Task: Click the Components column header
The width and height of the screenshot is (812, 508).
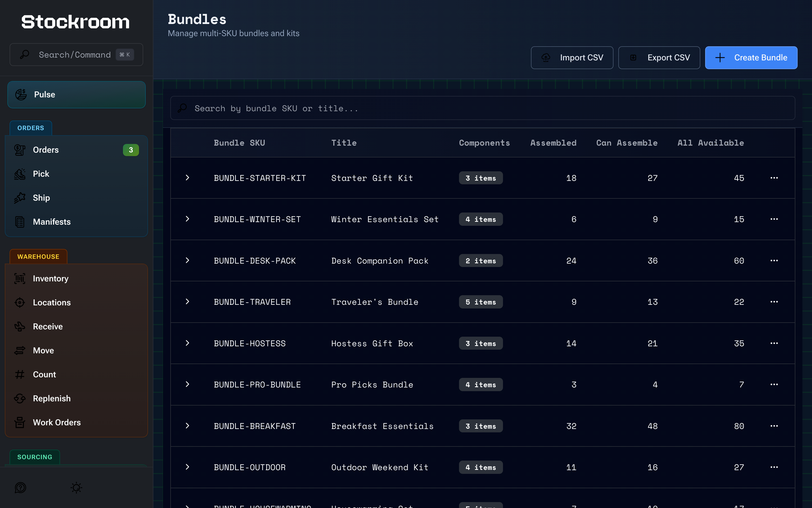Action: click(484, 143)
